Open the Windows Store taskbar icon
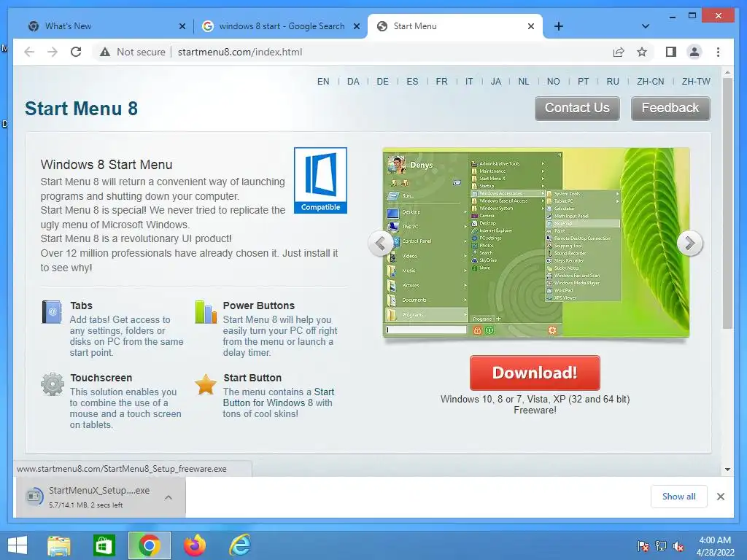Viewport: 747px width, 560px height. (104, 545)
